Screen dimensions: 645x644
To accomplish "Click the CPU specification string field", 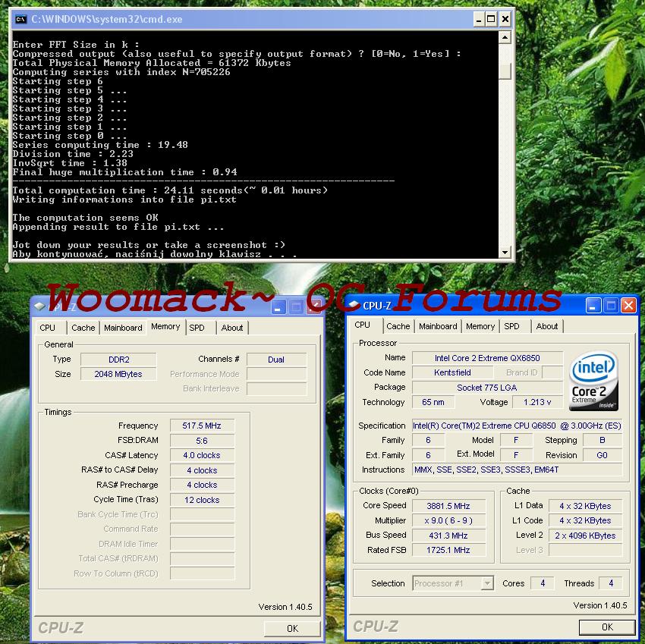I will pos(517,426).
